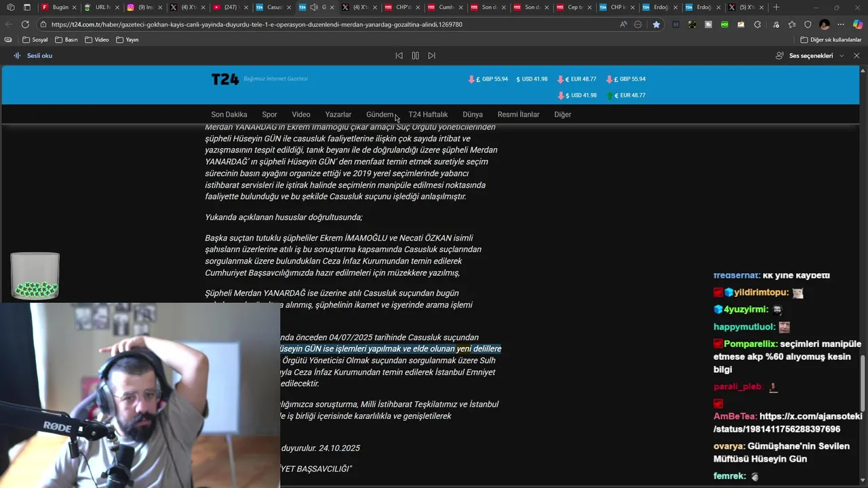Open T24 Haftalık in site navigation

pos(428,115)
